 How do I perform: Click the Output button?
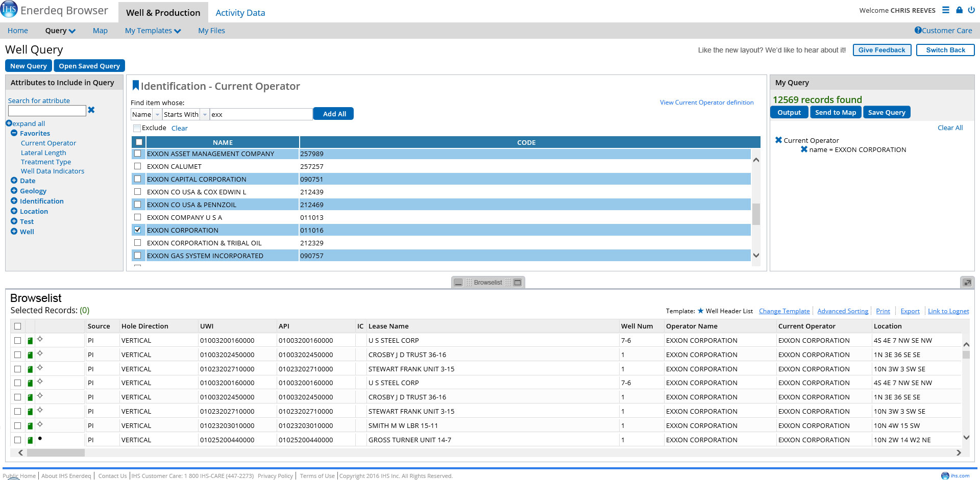[x=789, y=112]
